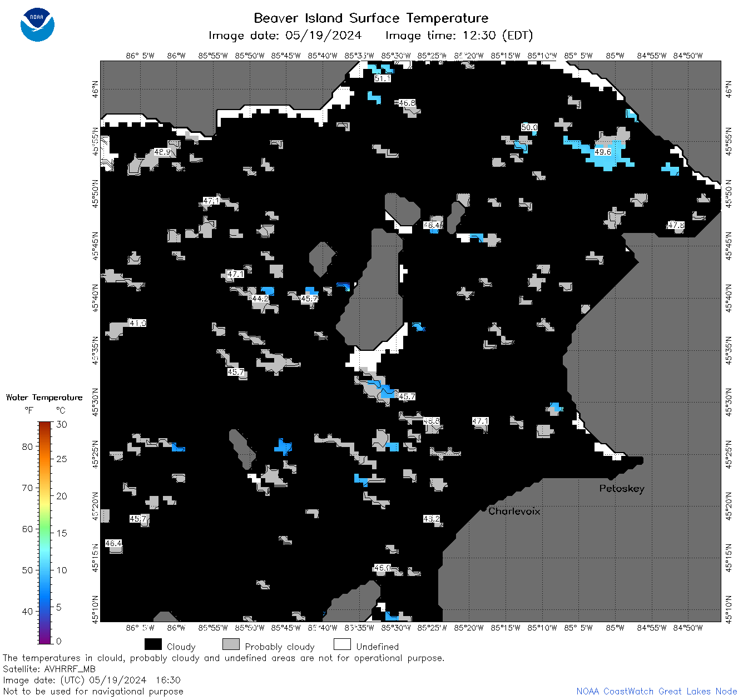Screen dimensions: 743x700
Task: Click the 49.6 temperature reading
Action: pos(603,152)
